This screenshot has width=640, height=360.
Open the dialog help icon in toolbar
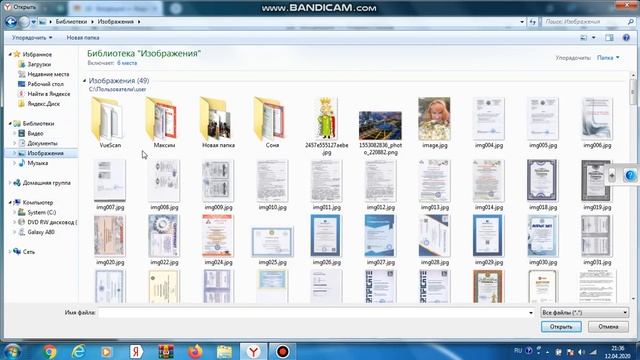click(626, 38)
